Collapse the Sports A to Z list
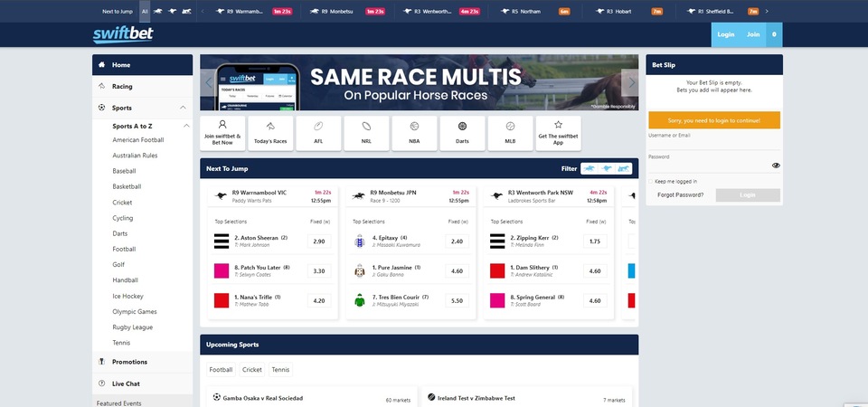The height and width of the screenshot is (407, 868). tap(186, 127)
